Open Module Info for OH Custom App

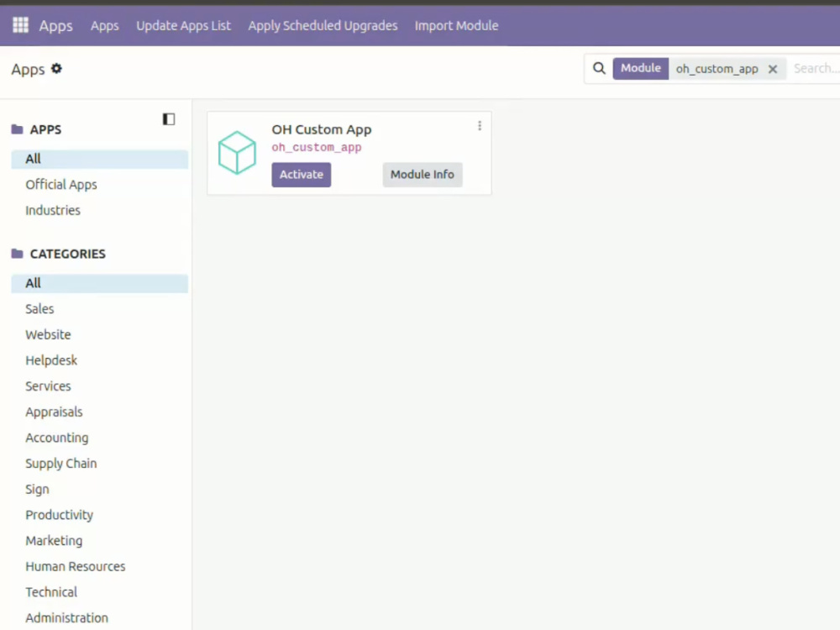pos(423,175)
